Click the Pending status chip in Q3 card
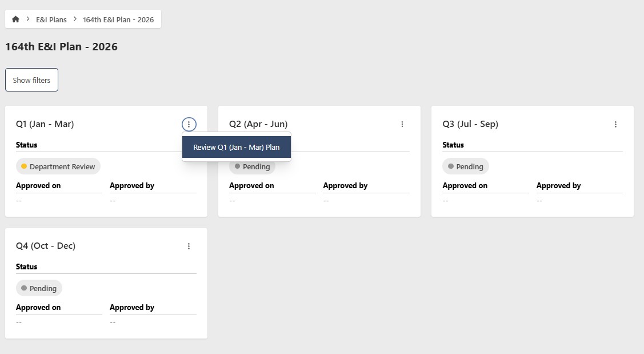This screenshot has height=354, width=644. [x=466, y=166]
